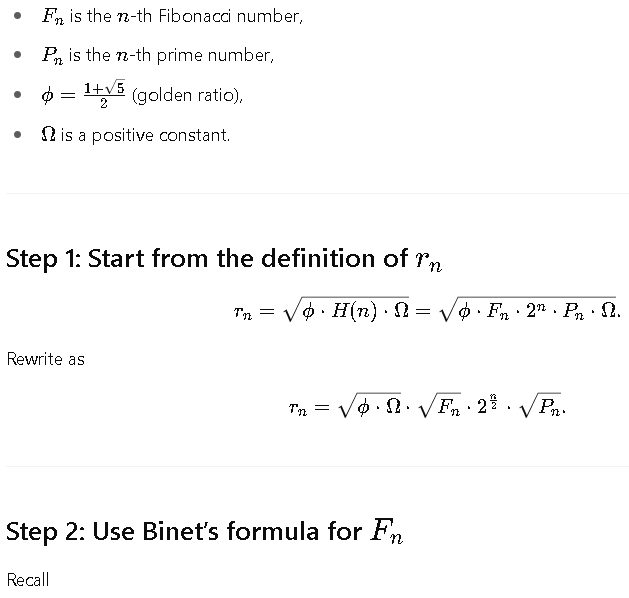Click the 2^(n/2) term in rewritten equation
Screen dimensions: 629x598
488,405
